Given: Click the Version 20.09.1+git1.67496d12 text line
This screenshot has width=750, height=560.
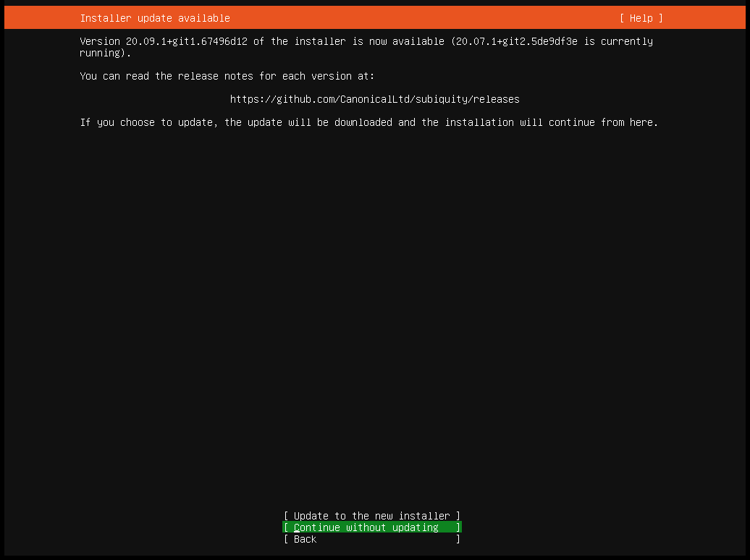Looking at the screenshot, I should point(366,47).
